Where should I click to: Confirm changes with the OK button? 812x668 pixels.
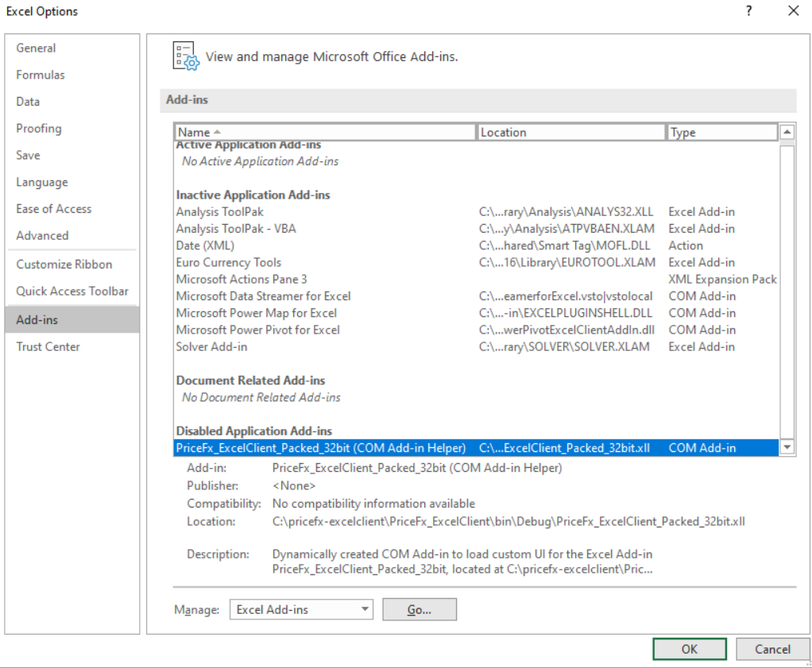click(689, 649)
